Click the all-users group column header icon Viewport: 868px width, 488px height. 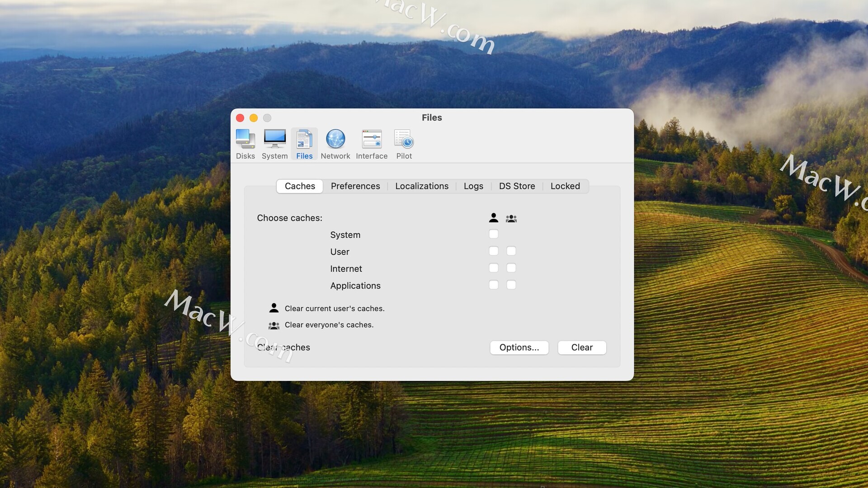[511, 218]
